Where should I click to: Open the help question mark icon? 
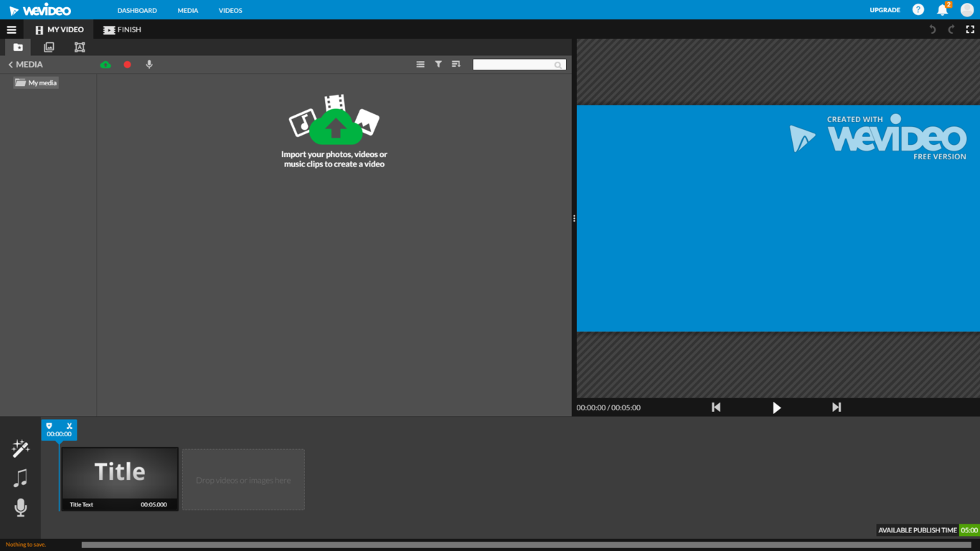coord(918,10)
